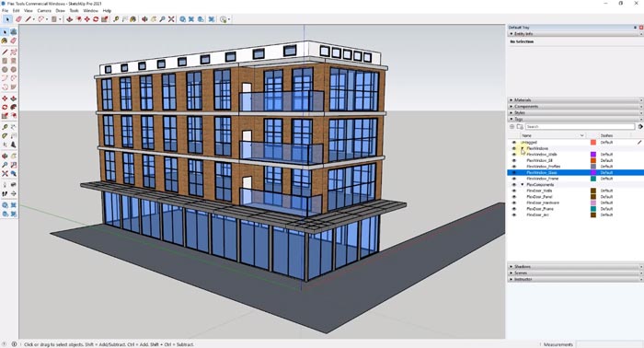Hide the FlexWindow_Sill tag
The height and width of the screenshot is (348, 644).
click(513, 160)
